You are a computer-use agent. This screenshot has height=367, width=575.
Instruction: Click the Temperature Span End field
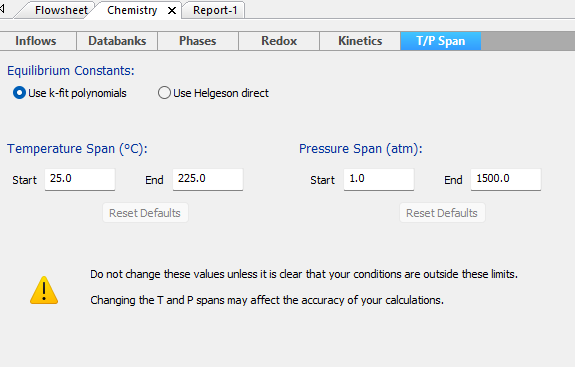click(x=208, y=179)
